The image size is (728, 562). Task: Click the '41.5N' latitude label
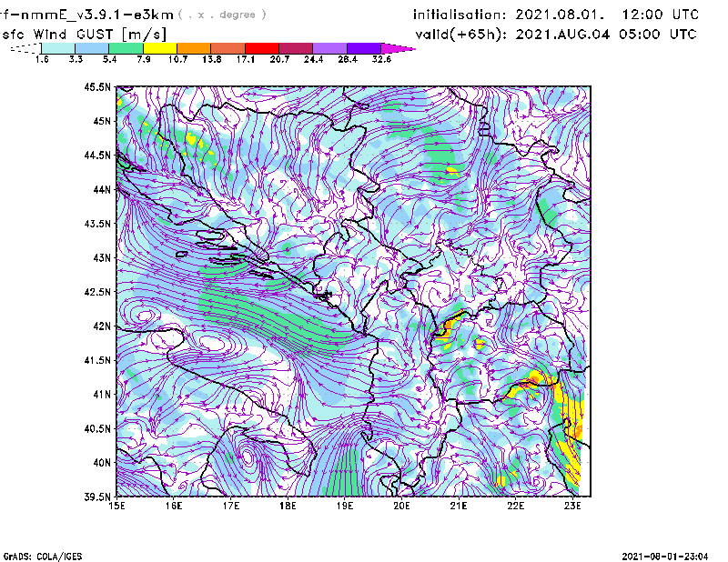(x=97, y=360)
